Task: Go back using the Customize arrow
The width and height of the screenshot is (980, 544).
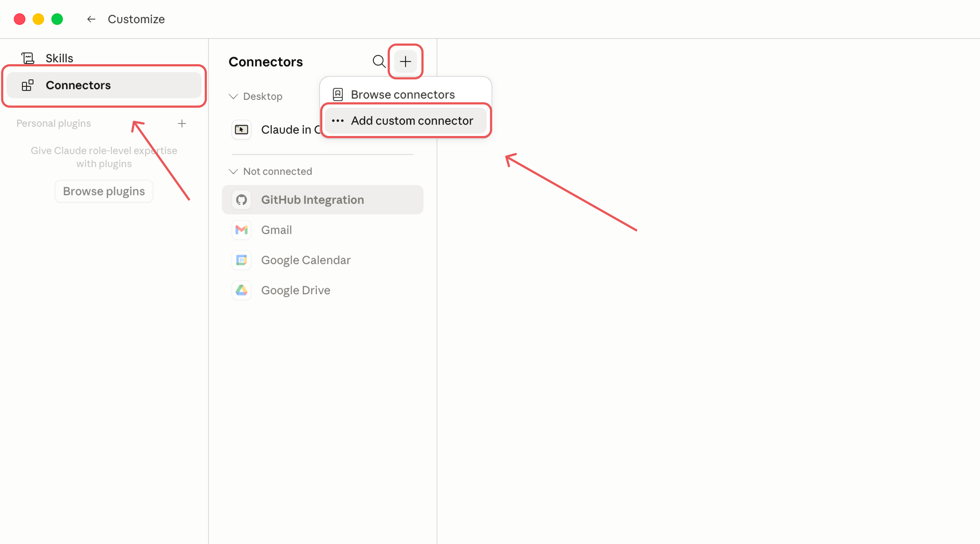Action: click(91, 19)
